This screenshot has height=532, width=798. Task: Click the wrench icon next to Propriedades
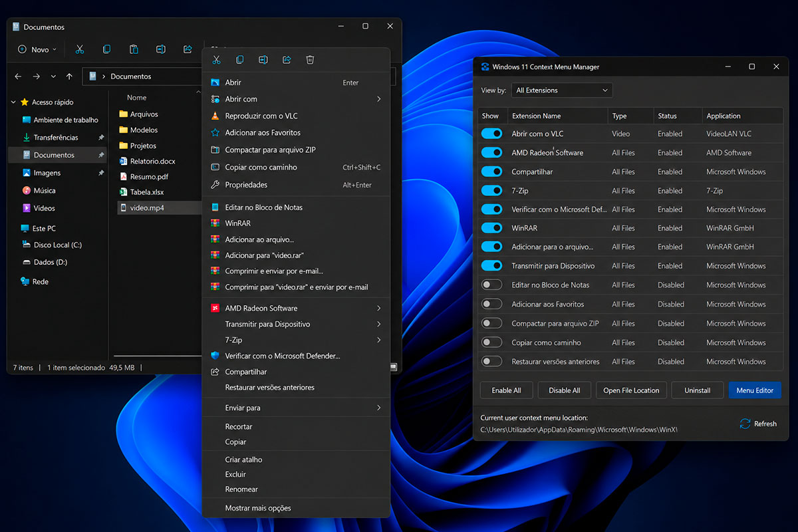coord(215,185)
